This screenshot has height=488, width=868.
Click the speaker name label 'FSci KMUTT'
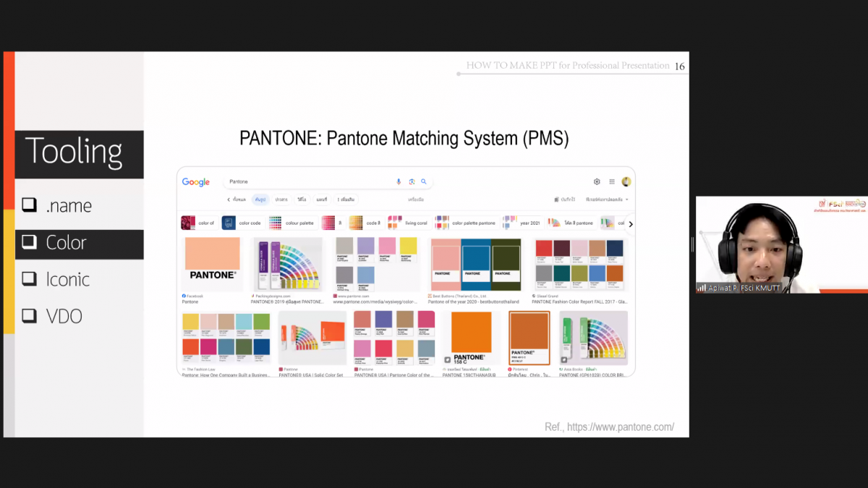760,288
